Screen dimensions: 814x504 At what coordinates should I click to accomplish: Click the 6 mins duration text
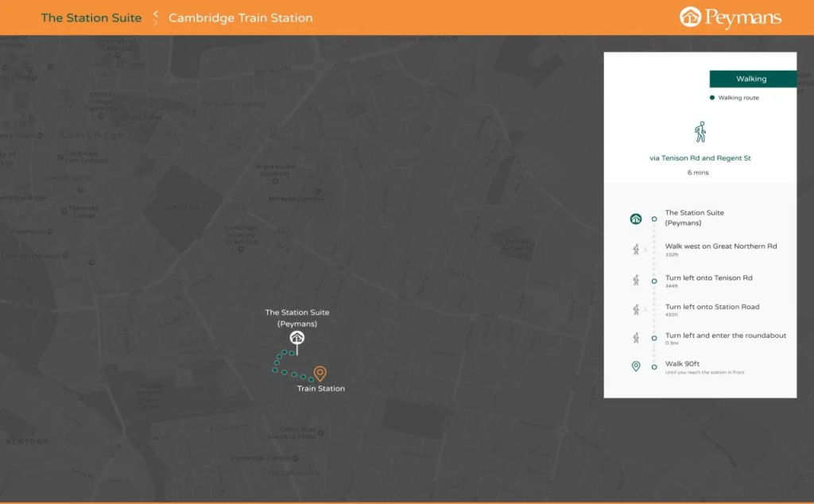point(698,173)
